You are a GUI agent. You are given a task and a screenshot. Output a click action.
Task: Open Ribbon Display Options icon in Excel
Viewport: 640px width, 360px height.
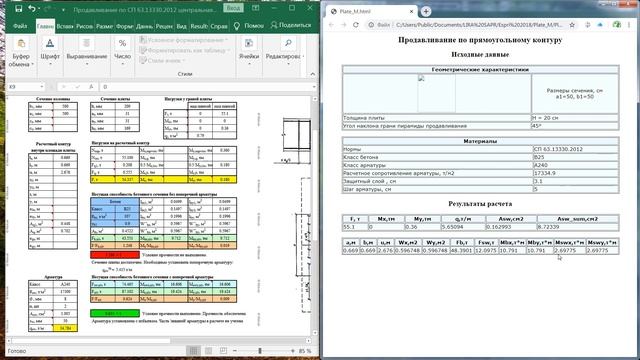[256, 9]
